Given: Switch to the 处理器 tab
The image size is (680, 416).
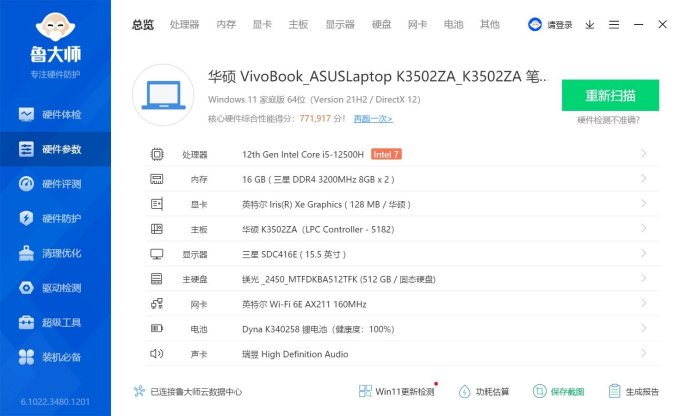Looking at the screenshot, I should [x=184, y=25].
